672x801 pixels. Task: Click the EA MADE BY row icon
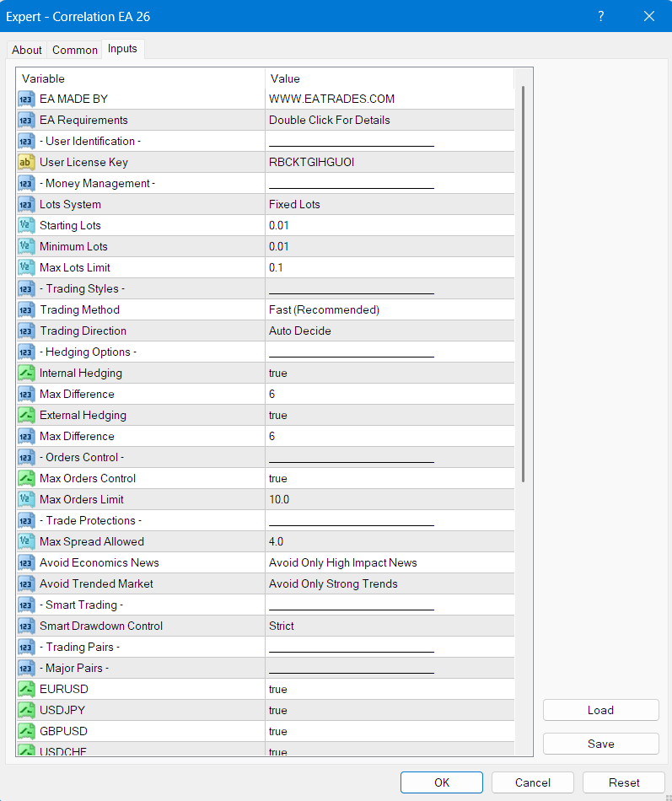(x=26, y=99)
